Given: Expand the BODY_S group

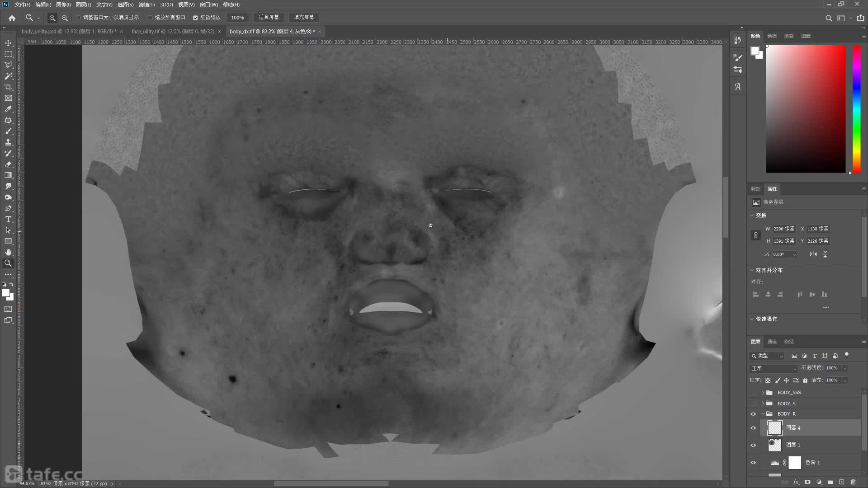Looking at the screenshot, I should point(763,404).
